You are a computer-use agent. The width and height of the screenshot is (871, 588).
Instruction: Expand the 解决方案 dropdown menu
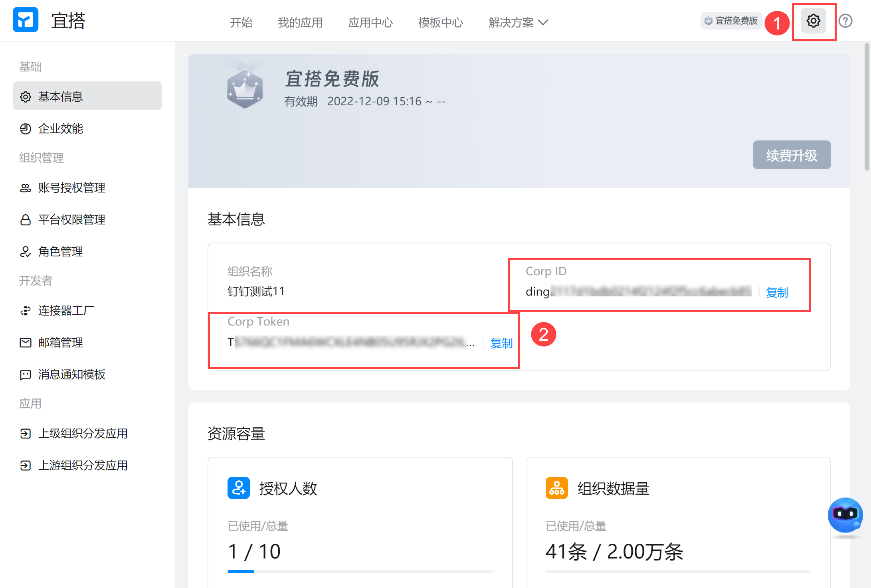pos(518,22)
